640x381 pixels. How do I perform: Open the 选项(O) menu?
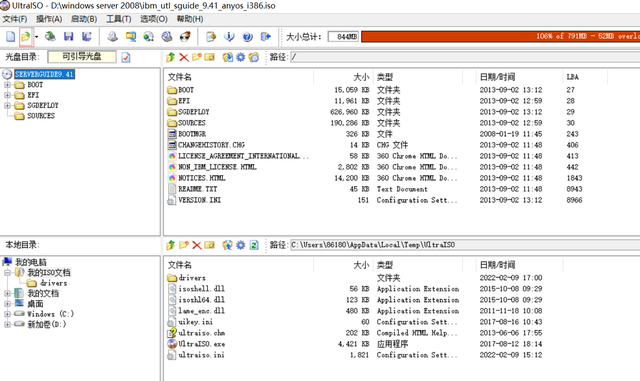[x=154, y=19]
